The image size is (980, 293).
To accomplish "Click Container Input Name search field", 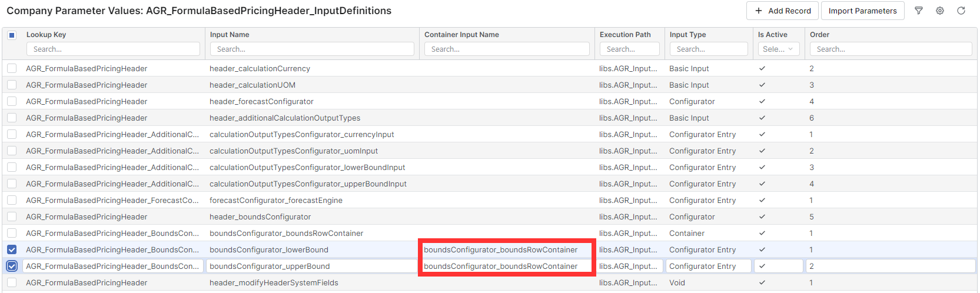I will (507, 49).
